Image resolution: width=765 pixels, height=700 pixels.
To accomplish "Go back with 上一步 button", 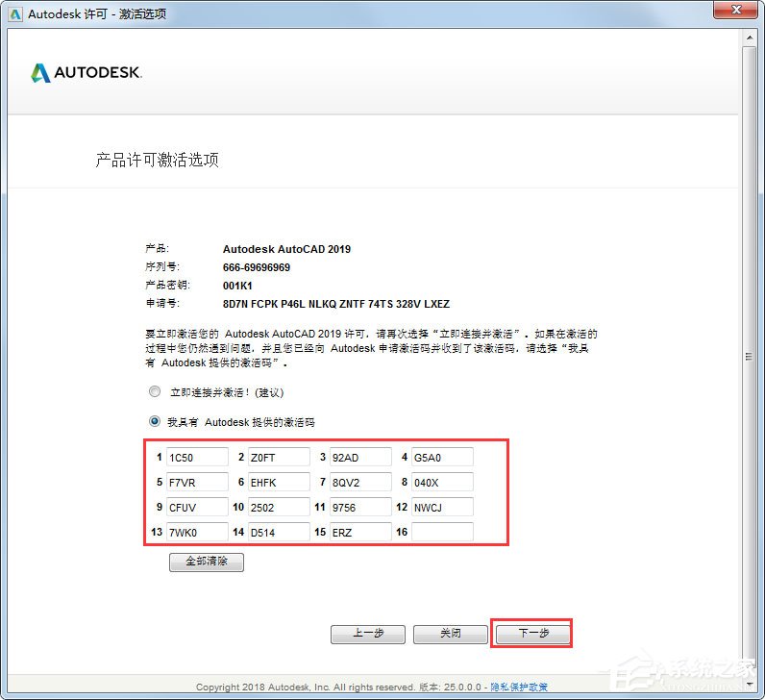I will tap(368, 634).
